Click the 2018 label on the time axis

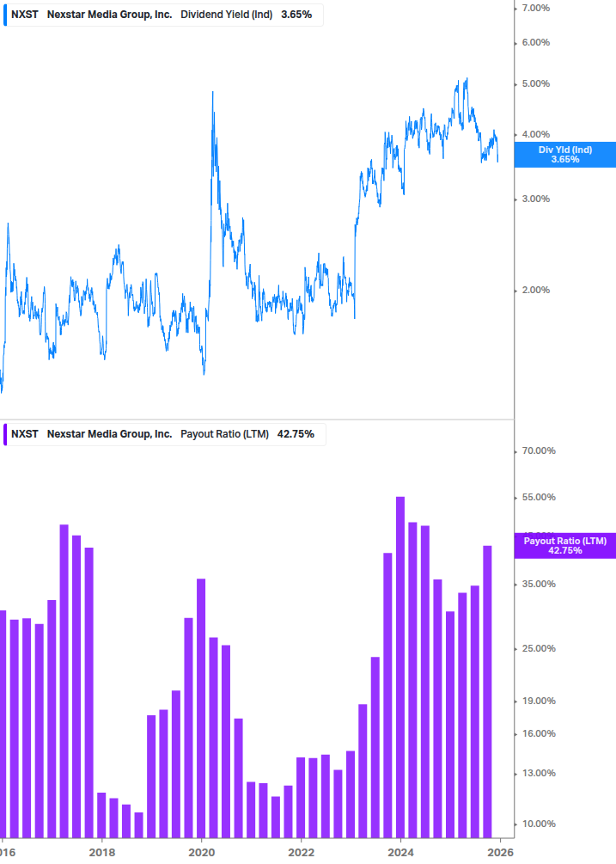point(102,853)
